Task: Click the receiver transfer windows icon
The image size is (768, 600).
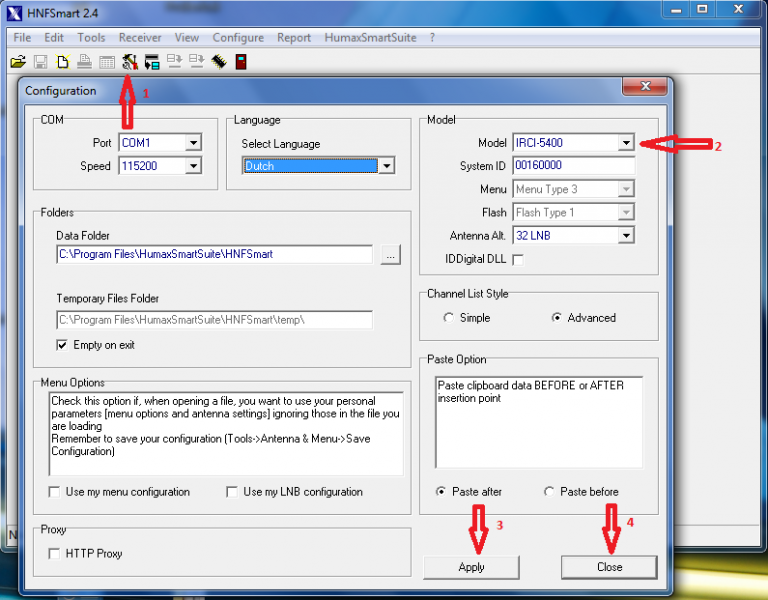Action: pyautogui.click(x=152, y=62)
